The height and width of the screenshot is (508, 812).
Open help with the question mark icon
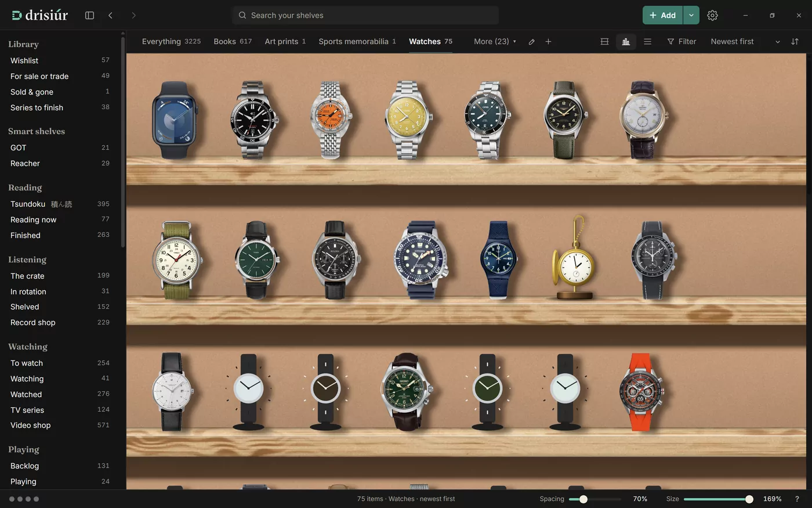(796, 499)
